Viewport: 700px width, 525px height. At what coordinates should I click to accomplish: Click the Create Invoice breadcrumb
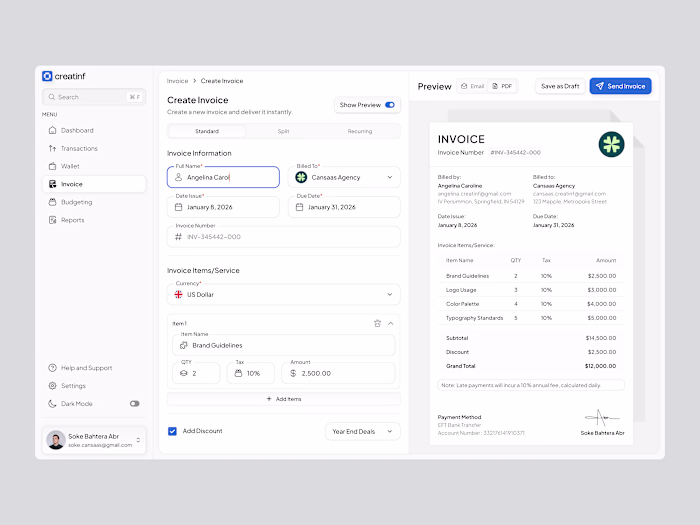[222, 81]
